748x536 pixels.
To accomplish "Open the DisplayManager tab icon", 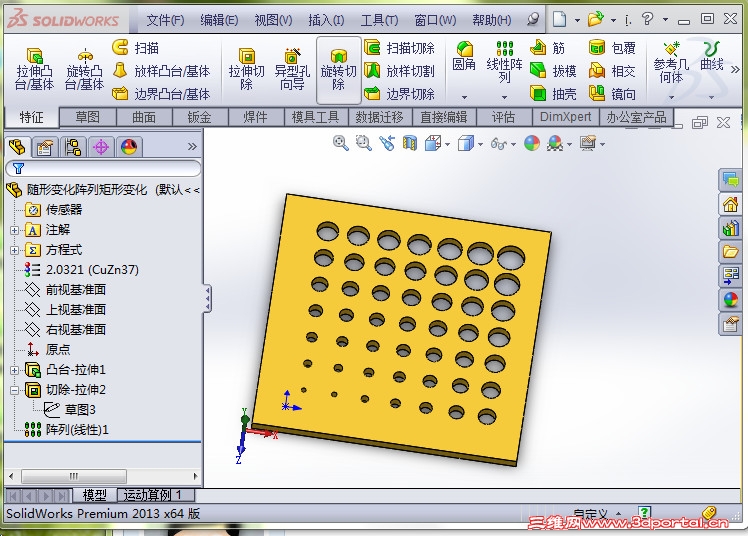I will [129, 147].
